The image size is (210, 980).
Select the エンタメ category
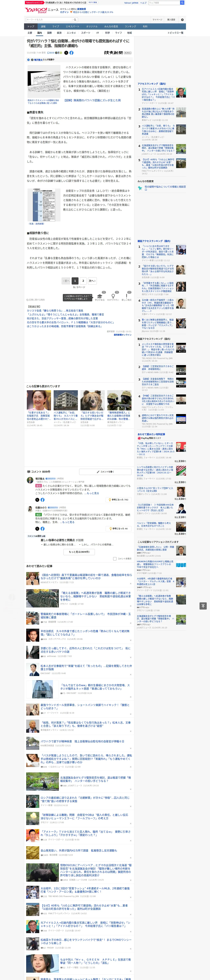pyautogui.click(x=71, y=33)
